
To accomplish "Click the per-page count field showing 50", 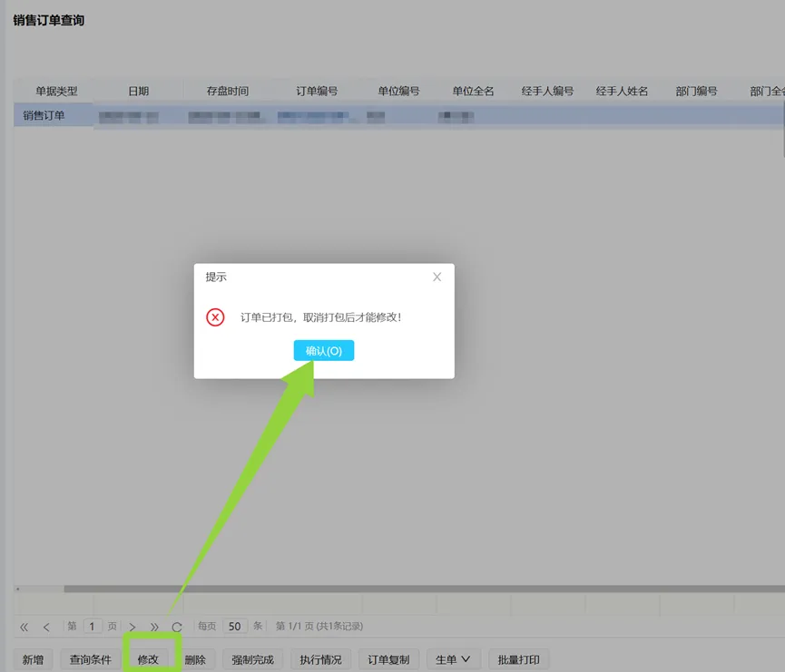I will (x=235, y=626).
